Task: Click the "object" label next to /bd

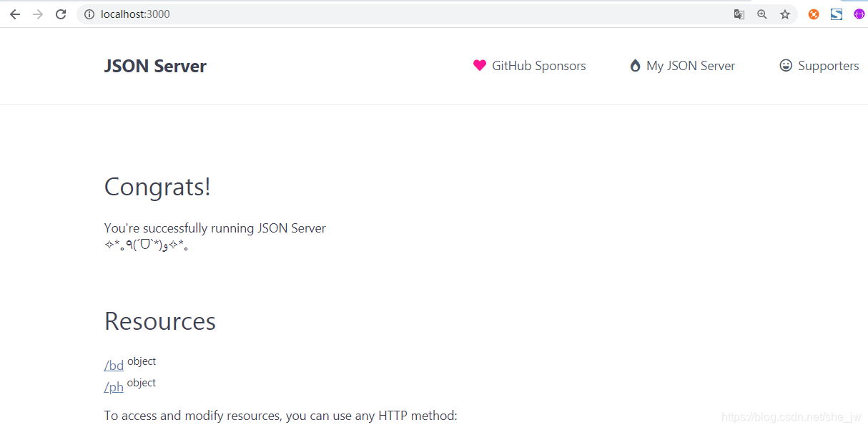Action: [x=142, y=361]
